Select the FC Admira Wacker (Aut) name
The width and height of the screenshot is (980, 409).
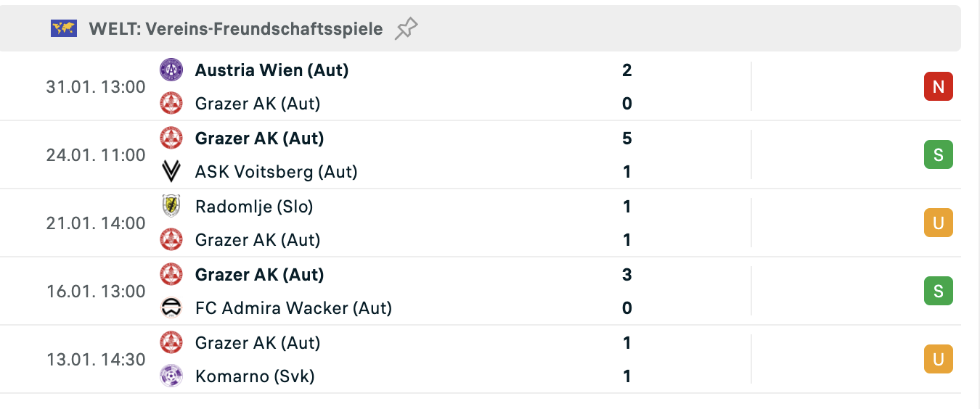[x=293, y=308]
